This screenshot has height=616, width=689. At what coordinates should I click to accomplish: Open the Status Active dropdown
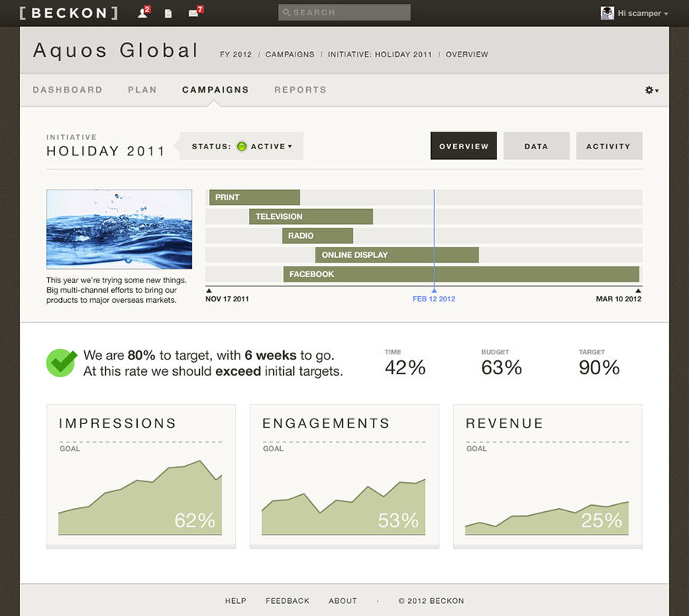[x=241, y=146]
